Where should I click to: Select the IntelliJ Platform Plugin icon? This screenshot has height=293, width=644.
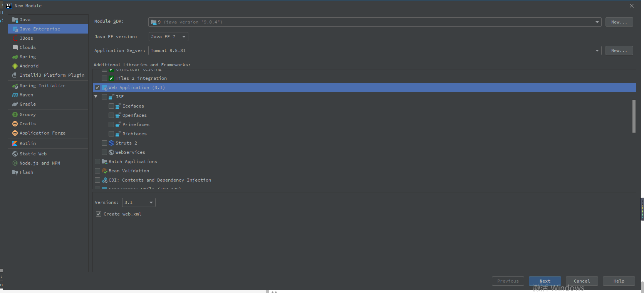click(15, 75)
